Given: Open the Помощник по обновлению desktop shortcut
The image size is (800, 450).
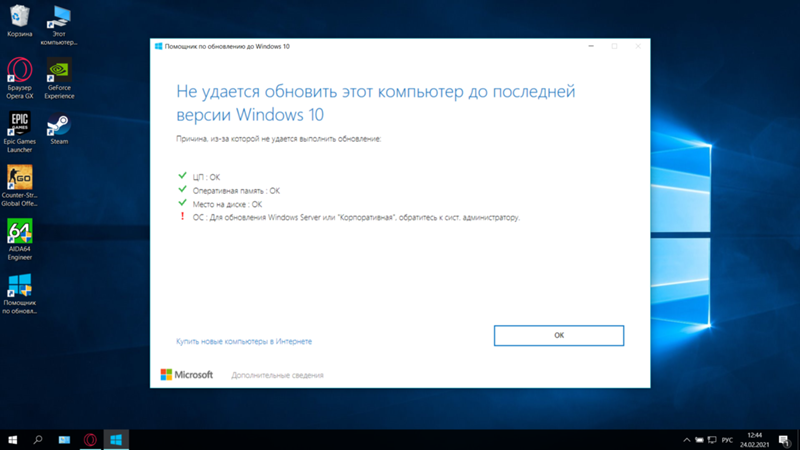Looking at the screenshot, I should click(x=19, y=293).
